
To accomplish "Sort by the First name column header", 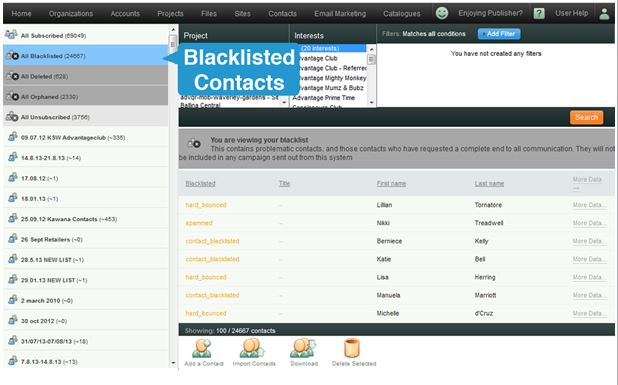I will coord(391,184).
